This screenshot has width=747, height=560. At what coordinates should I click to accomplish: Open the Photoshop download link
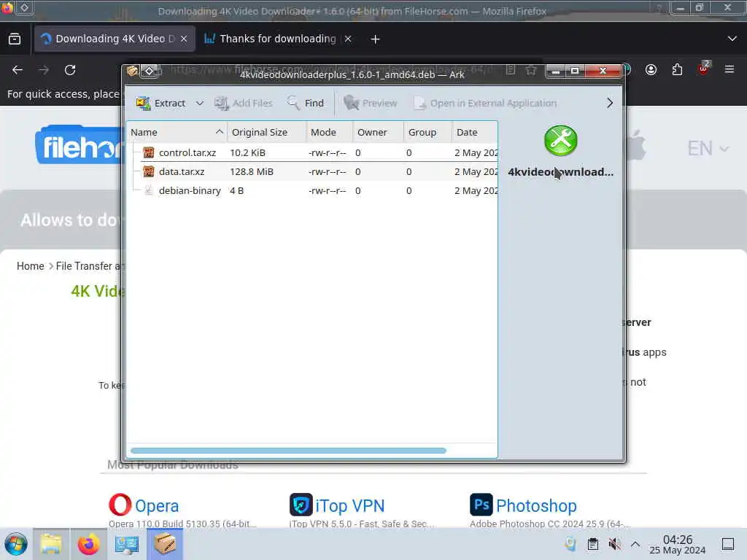pos(536,506)
